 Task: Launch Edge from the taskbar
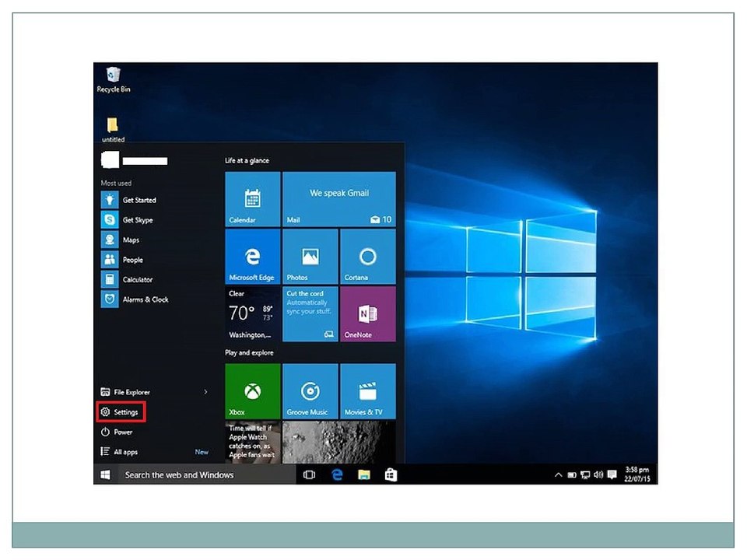pyautogui.click(x=337, y=474)
